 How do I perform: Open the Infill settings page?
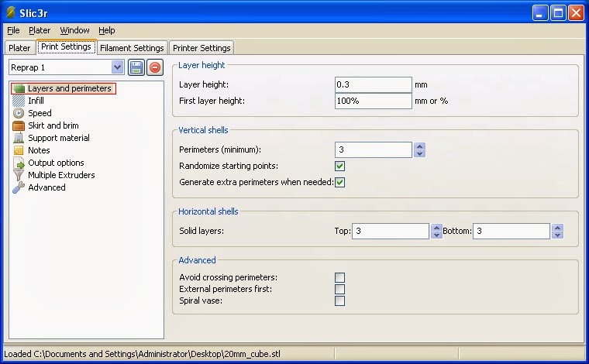click(36, 101)
